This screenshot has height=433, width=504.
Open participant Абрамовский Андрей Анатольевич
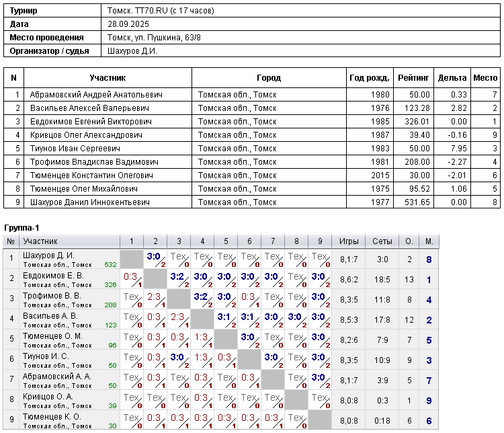pos(96,95)
